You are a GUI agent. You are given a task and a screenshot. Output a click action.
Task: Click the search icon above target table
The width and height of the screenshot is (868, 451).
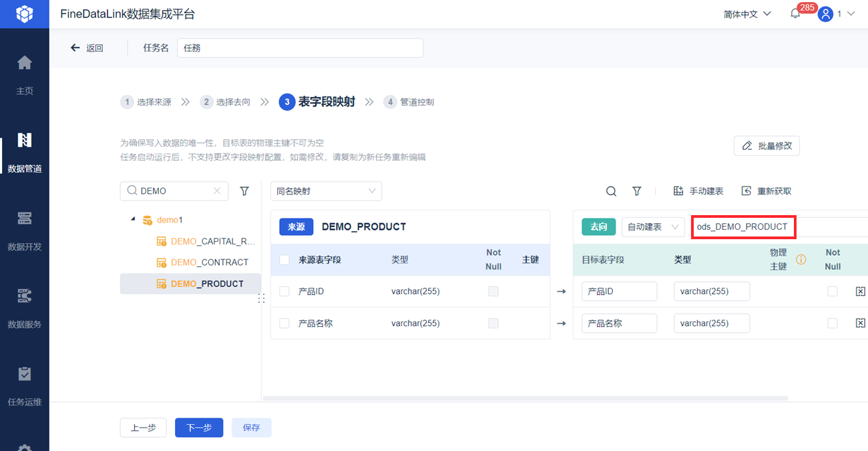tap(611, 191)
